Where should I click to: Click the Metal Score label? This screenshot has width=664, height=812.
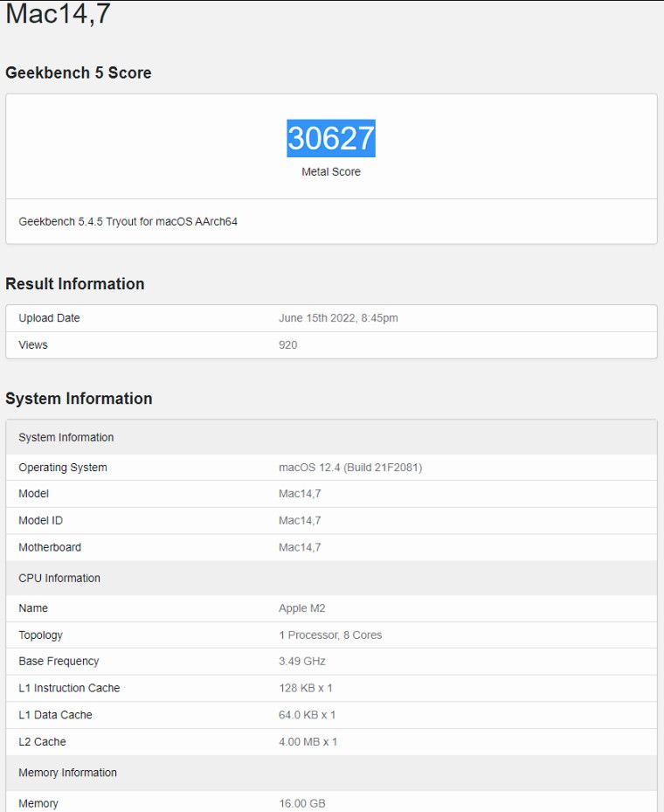(x=331, y=172)
